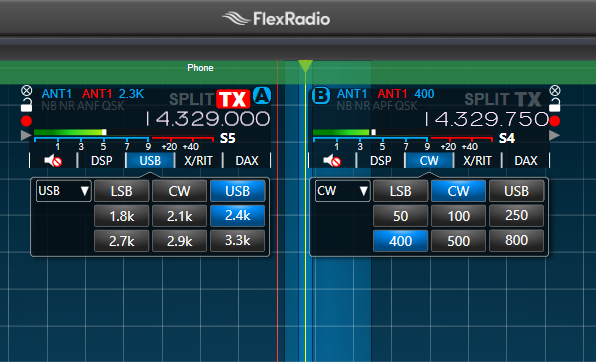Image resolution: width=596 pixels, height=362 pixels.
Task: Toggle QSK indicator on slice A
Action: [x=113, y=105]
